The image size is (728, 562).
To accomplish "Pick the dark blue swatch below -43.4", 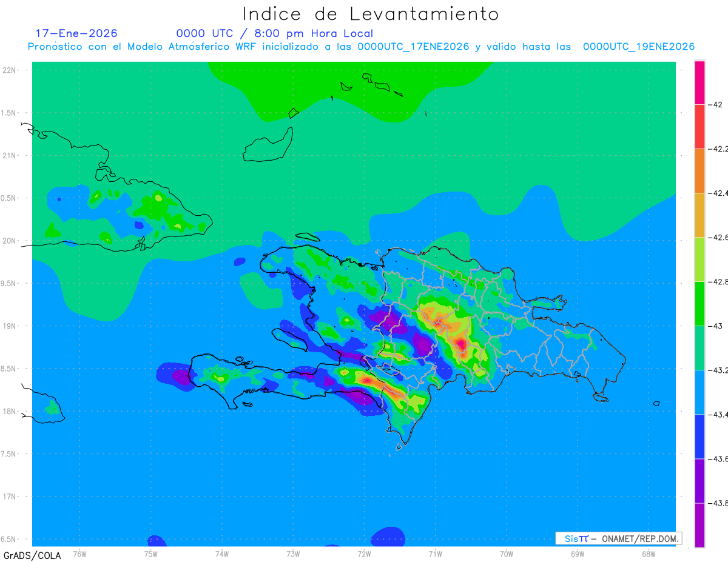I will tap(699, 437).
